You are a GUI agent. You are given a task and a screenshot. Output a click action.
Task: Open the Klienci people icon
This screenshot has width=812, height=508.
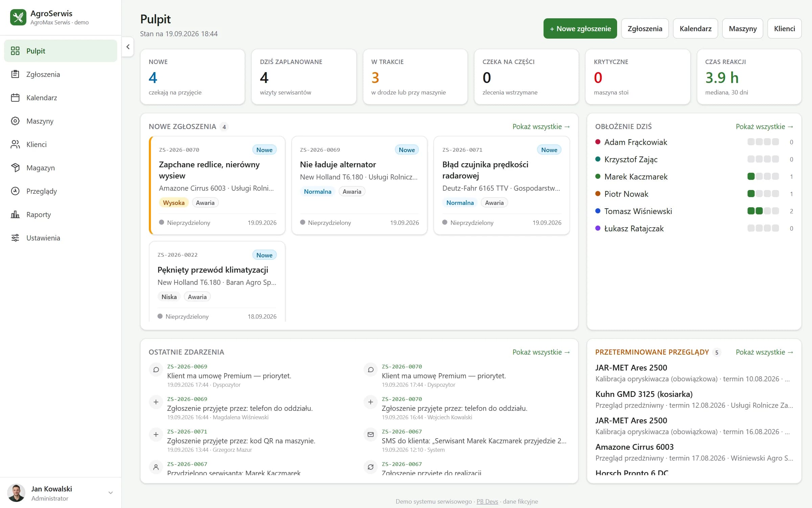coord(15,144)
